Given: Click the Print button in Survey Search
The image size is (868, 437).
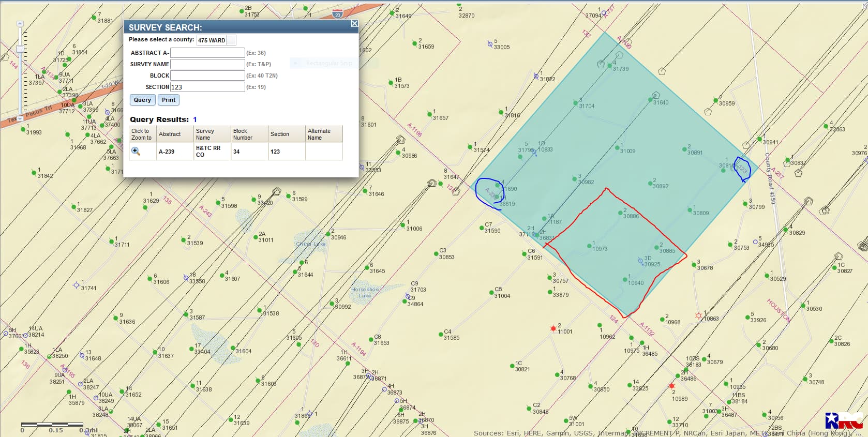Looking at the screenshot, I should (169, 100).
